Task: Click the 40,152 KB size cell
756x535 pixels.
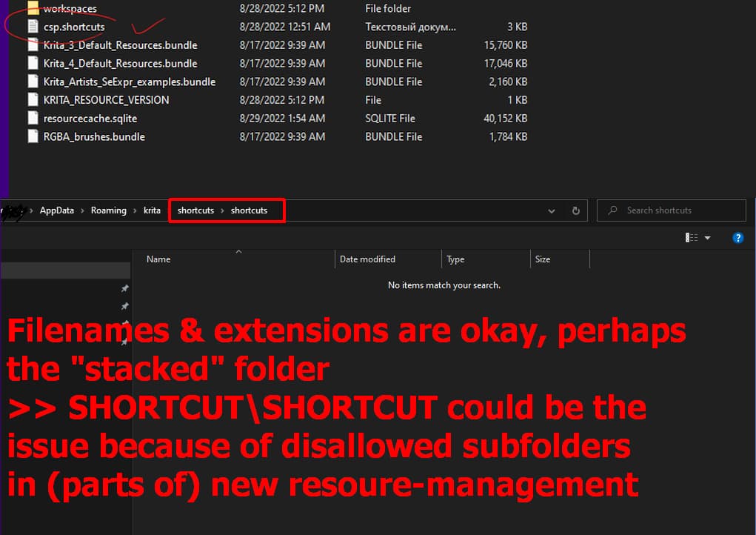Action: tap(505, 119)
